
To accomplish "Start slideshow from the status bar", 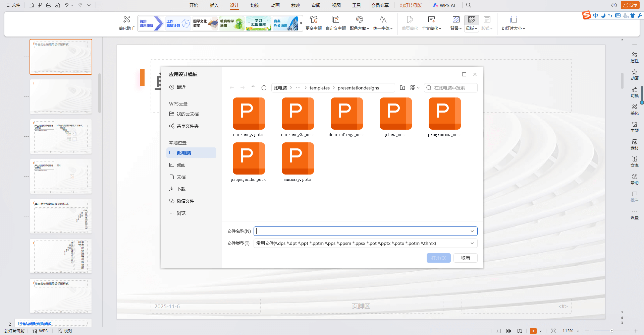I will click(x=533, y=331).
